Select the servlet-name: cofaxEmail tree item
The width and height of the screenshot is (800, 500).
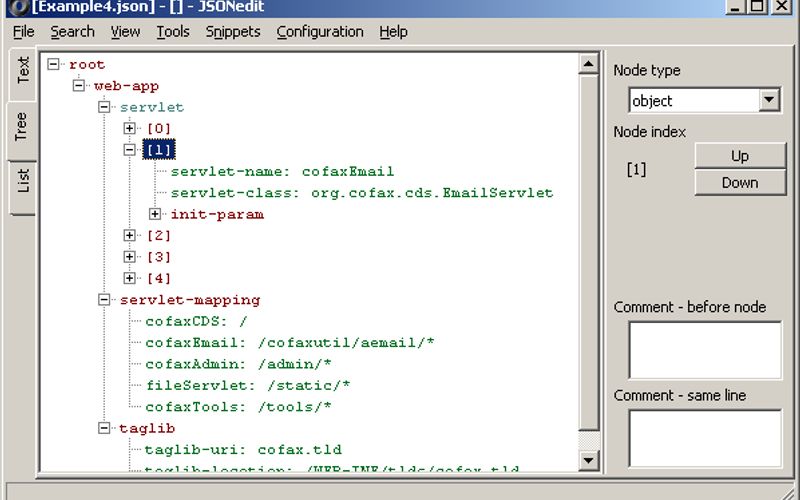click(x=282, y=171)
